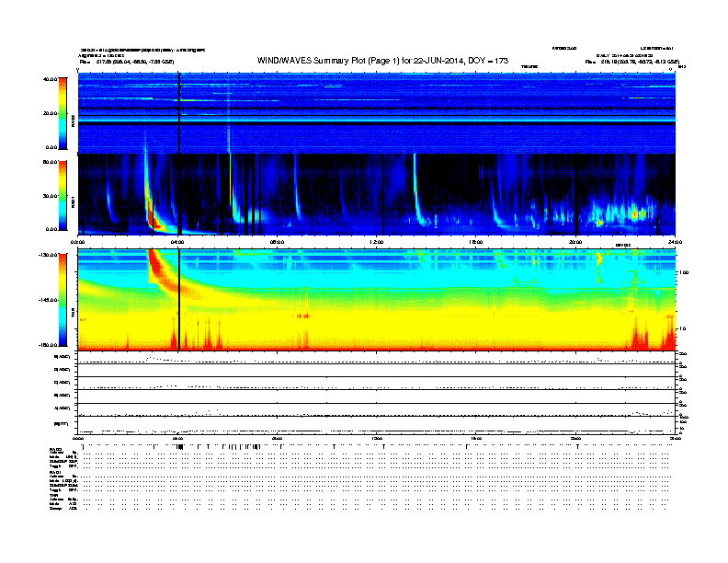
Task: Click the 100 label on TNR right axis
Action: 684,272
